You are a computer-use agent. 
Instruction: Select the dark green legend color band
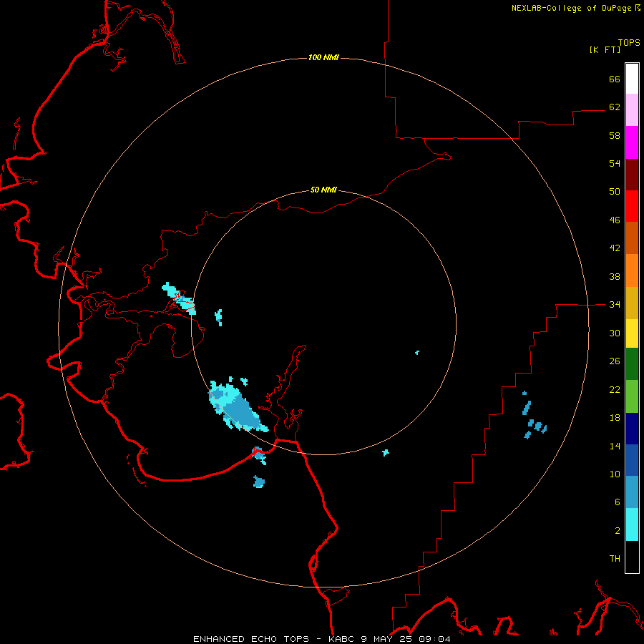tap(632, 364)
